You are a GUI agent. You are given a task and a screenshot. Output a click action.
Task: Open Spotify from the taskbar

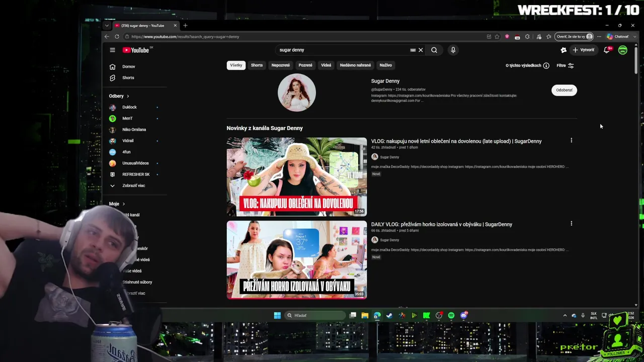click(451, 315)
